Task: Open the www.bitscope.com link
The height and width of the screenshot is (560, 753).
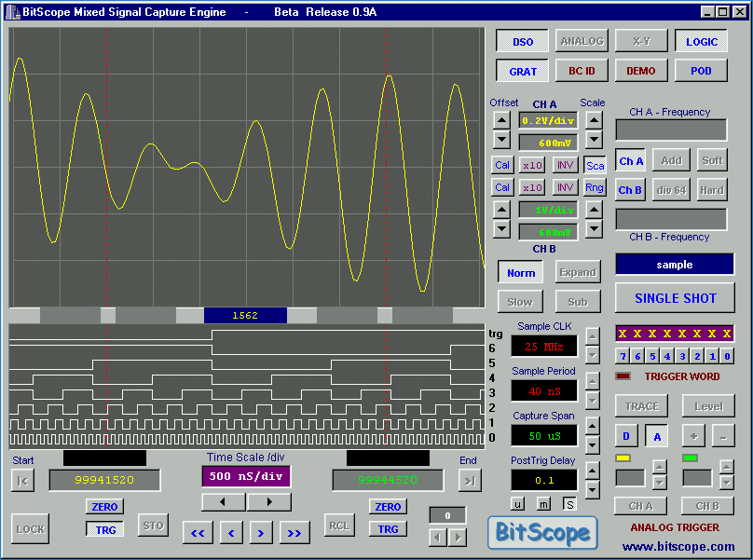Action: [x=678, y=547]
